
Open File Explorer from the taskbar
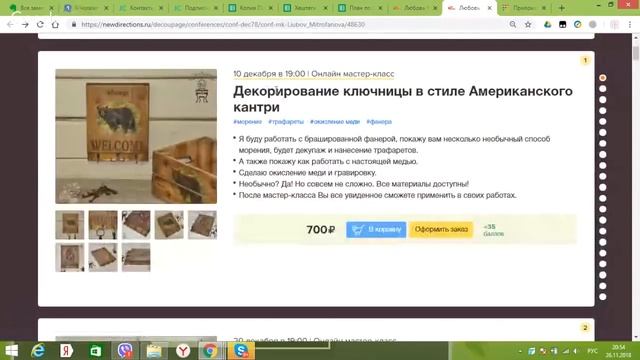pos(154,351)
